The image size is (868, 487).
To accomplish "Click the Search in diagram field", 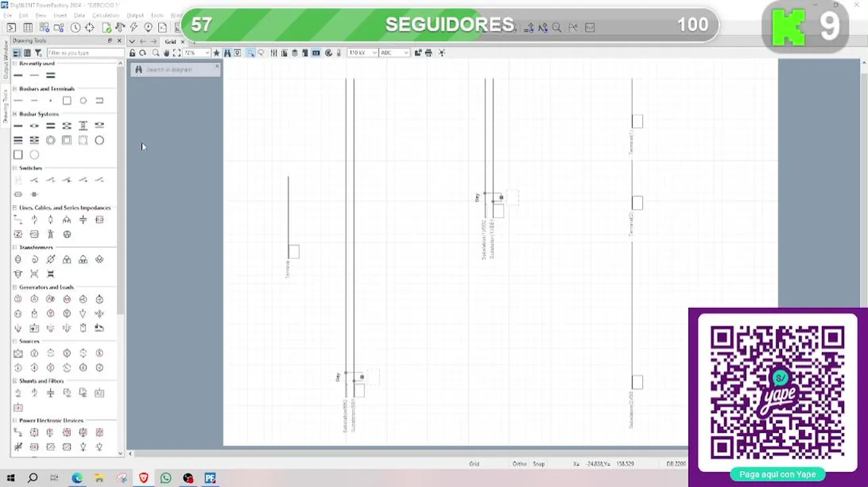I will point(174,70).
